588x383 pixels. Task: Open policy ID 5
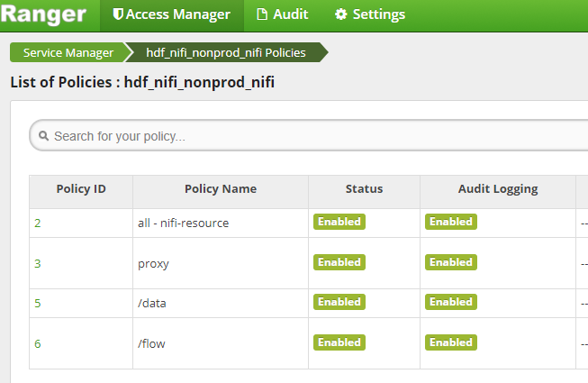point(38,303)
